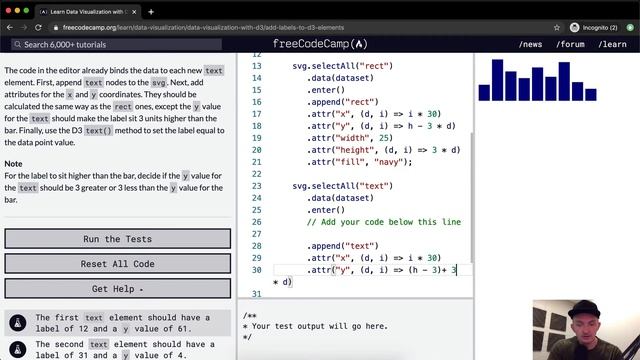
Task: Click the freeCodeCamp logo
Action: [320, 44]
